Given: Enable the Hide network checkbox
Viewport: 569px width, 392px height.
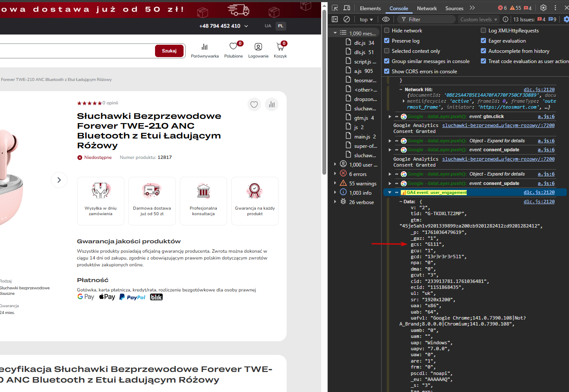Looking at the screenshot, I should click(387, 31).
